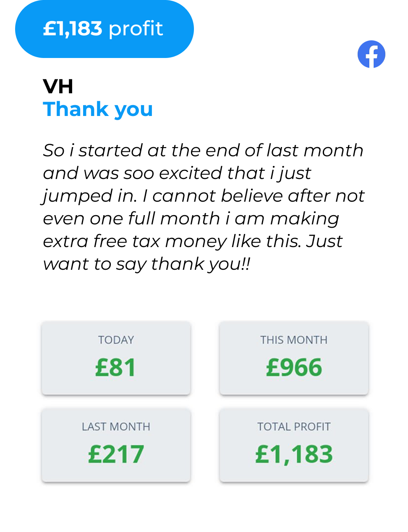Select the £966 this month amount

(x=294, y=367)
